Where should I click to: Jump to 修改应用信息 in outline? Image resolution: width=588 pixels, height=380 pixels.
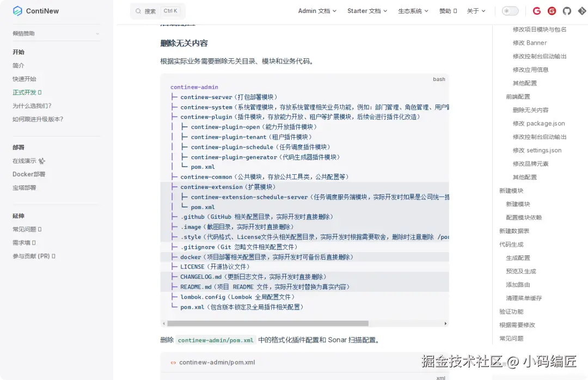coord(531,70)
